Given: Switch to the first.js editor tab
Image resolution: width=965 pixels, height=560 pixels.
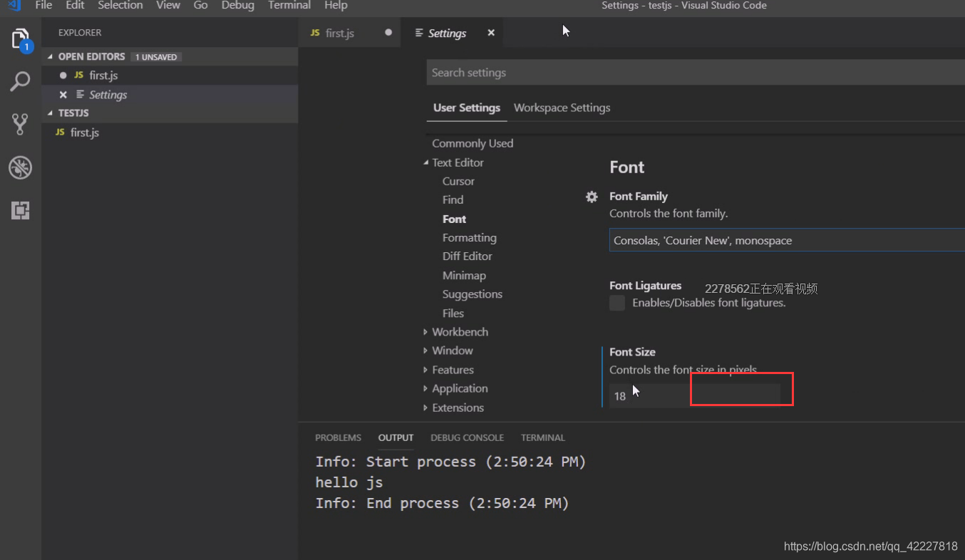Looking at the screenshot, I should pyautogui.click(x=349, y=33).
